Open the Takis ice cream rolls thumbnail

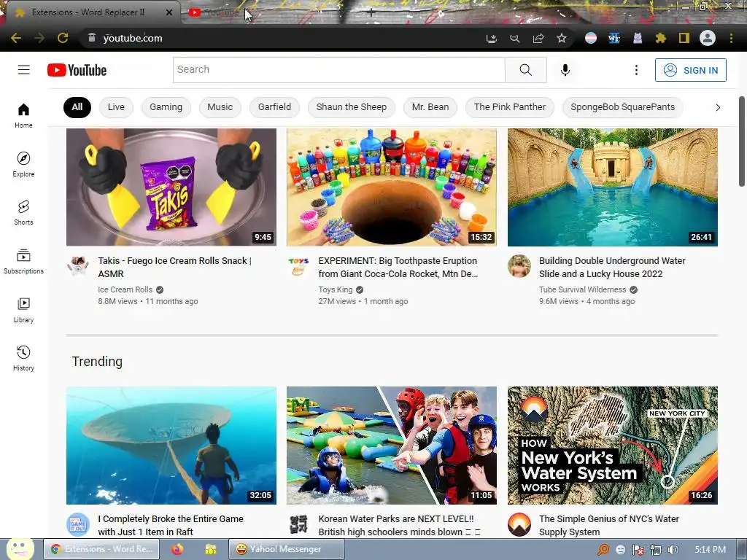point(171,187)
